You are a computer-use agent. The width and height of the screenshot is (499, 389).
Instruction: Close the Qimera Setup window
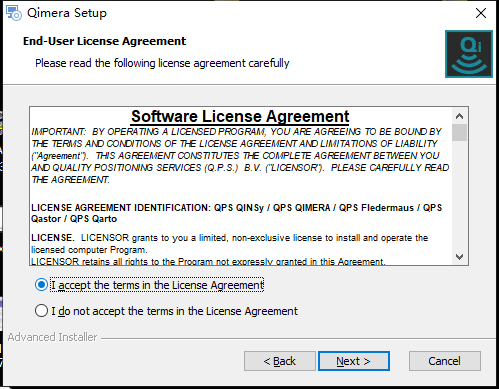pos(481,13)
